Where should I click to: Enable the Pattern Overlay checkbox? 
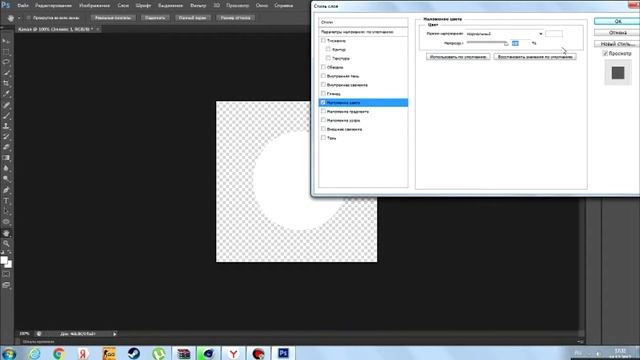click(323, 120)
